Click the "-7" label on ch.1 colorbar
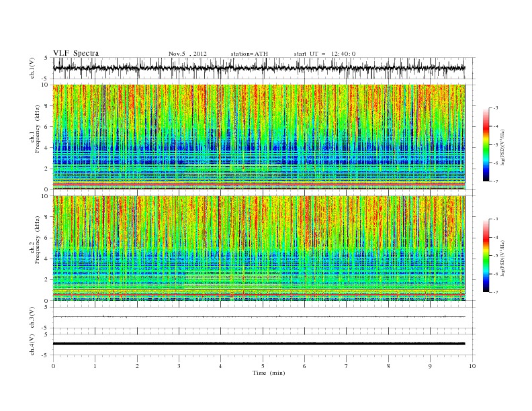This screenshot has width=532, height=411. (x=496, y=181)
